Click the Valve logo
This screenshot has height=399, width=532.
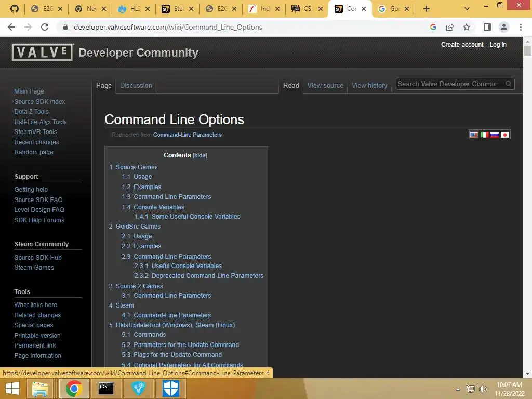coord(43,52)
